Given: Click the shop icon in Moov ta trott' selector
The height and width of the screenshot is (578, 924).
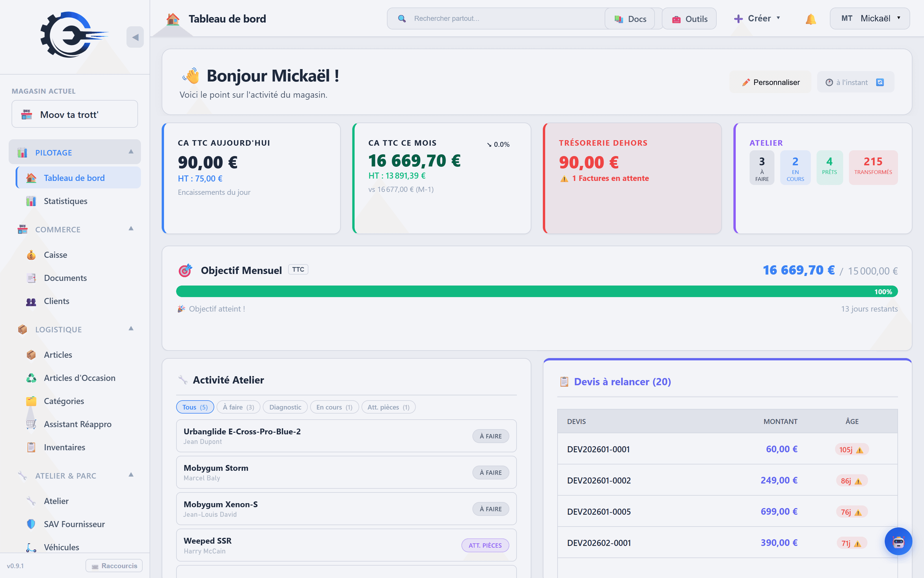Looking at the screenshot, I should 26,114.
